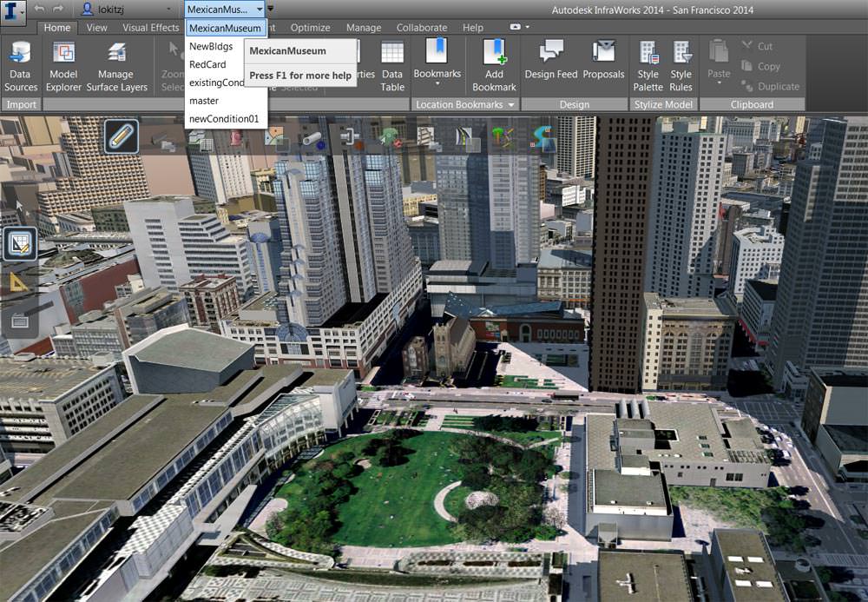Switch to the Collaborate tab
The width and height of the screenshot is (868, 602).
[x=422, y=28]
